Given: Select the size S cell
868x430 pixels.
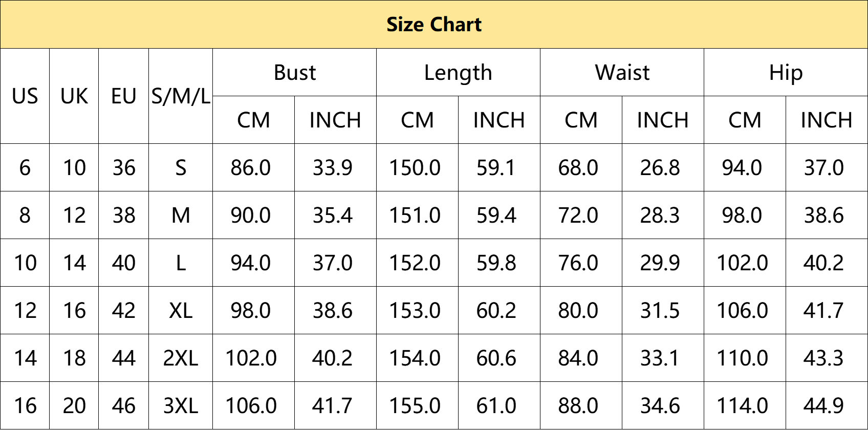Looking at the screenshot, I should click(x=181, y=167).
